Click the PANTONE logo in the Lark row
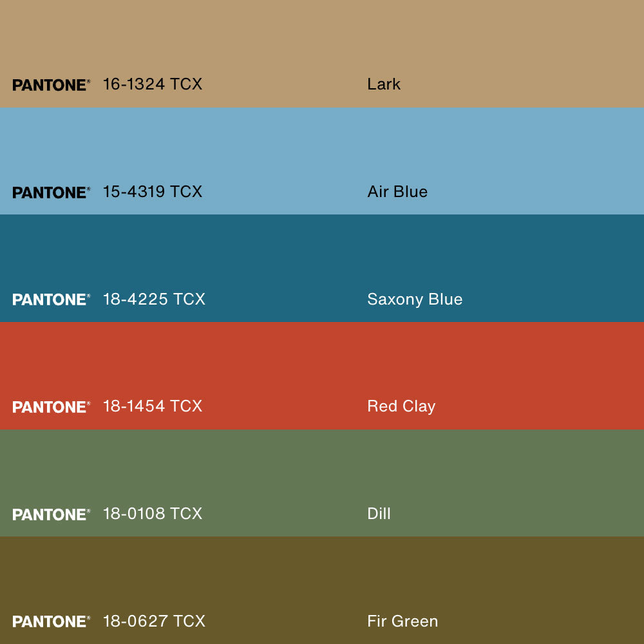Viewport: 644px width, 644px height. 51,85
